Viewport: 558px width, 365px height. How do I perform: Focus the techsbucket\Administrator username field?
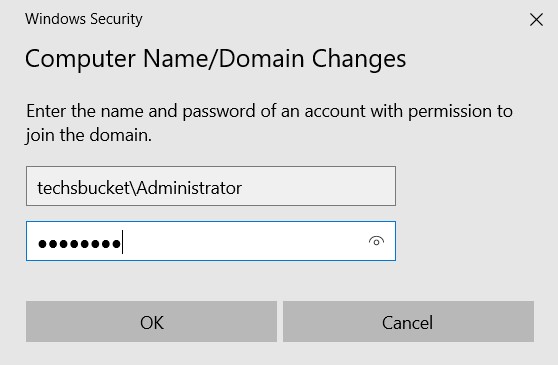211,186
